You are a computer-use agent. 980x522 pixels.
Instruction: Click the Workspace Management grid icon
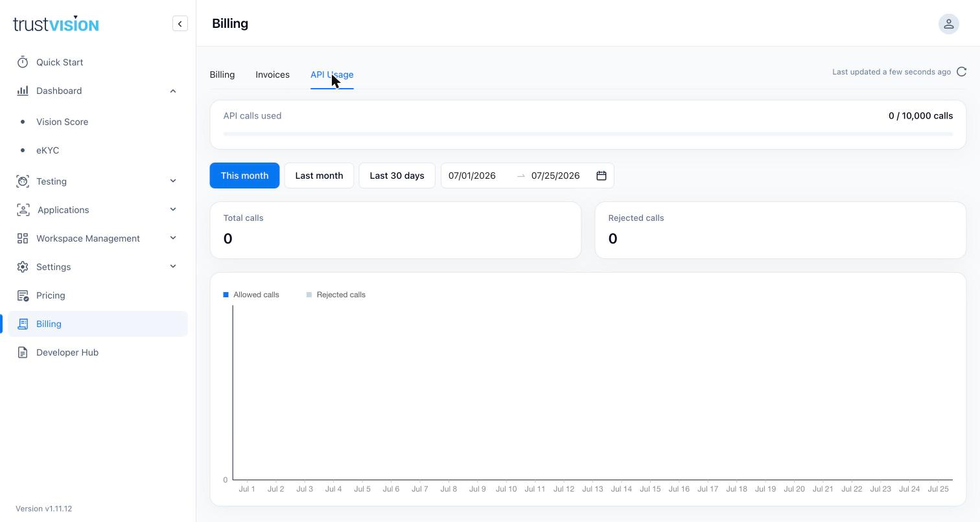pyautogui.click(x=23, y=238)
